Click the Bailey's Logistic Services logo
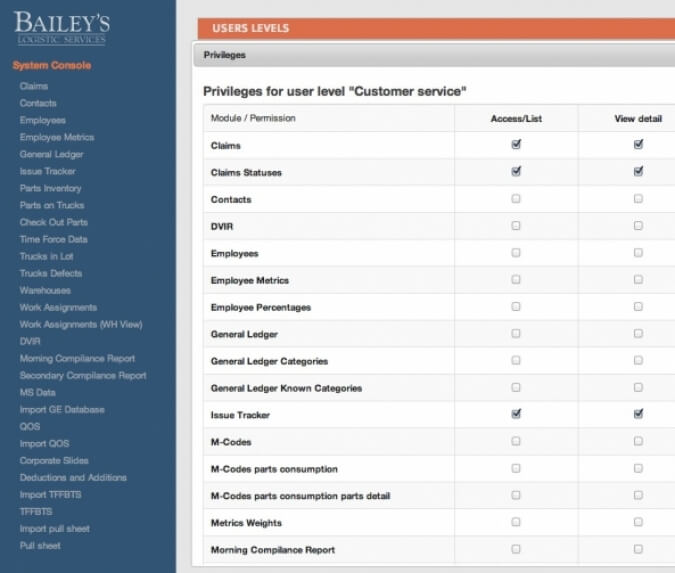Image resolution: width=675 pixels, height=573 pixels. [x=62, y=28]
